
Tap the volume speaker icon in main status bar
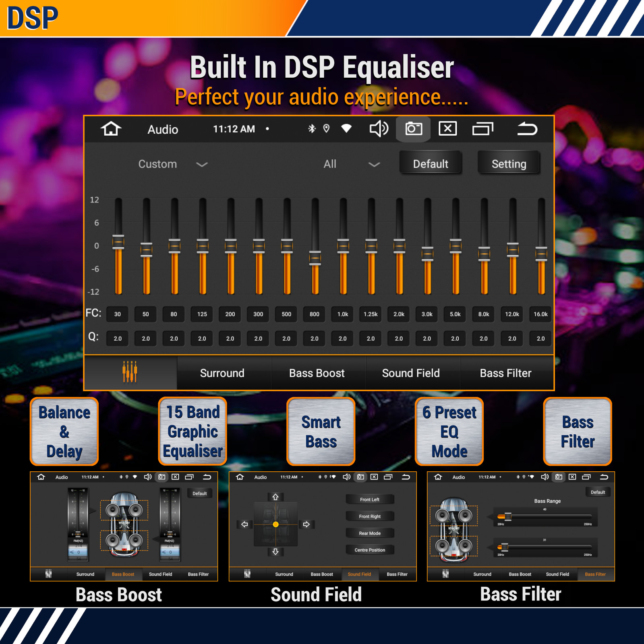[379, 129]
